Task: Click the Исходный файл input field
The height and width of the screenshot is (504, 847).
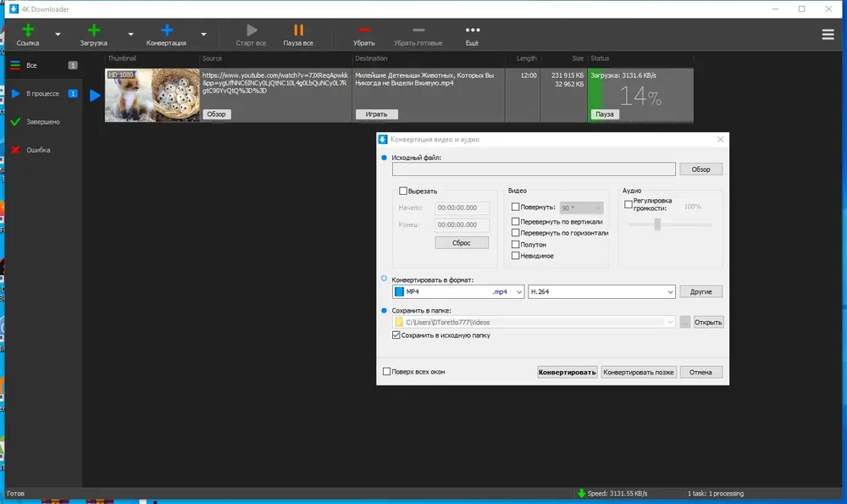Action: click(534, 169)
